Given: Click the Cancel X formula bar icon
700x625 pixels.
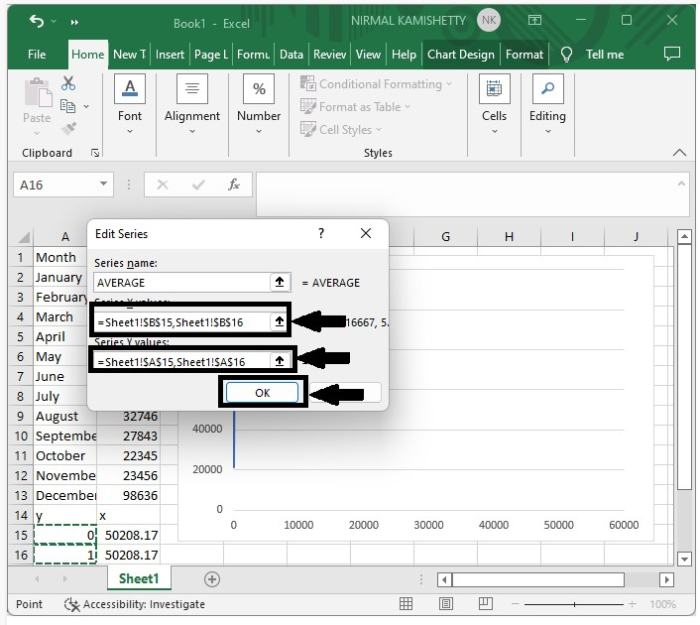Looking at the screenshot, I should 162,184.
